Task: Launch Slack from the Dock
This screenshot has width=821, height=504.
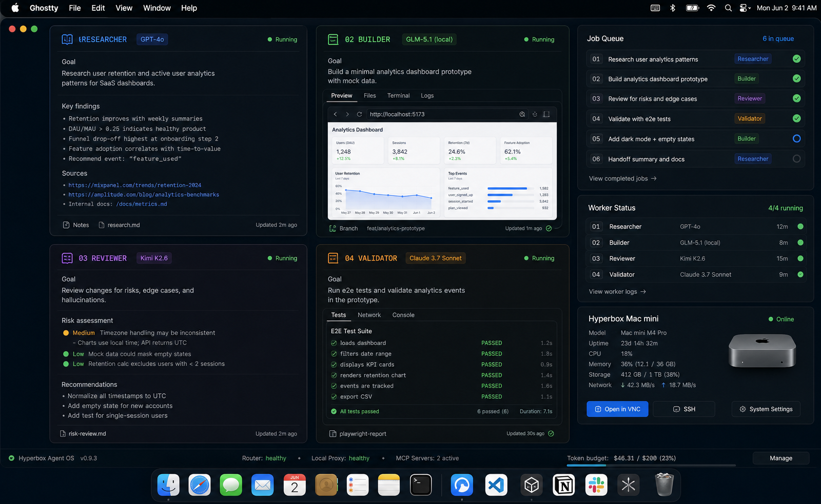Action: pyautogui.click(x=596, y=485)
